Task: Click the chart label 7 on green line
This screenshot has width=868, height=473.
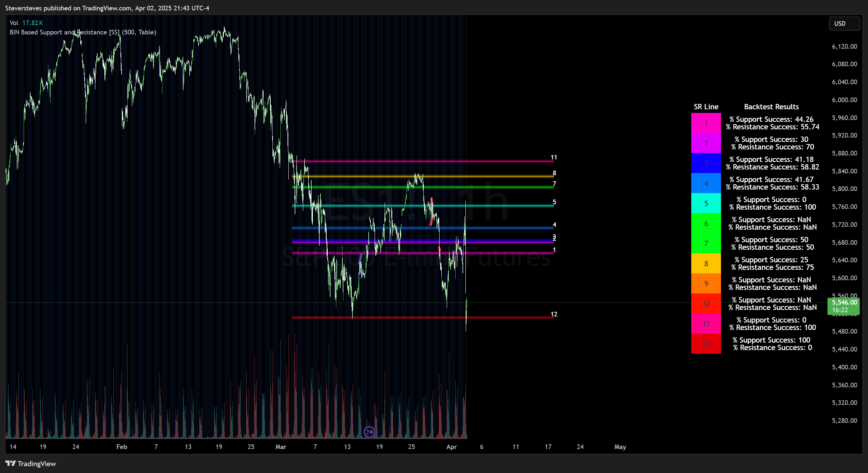Action: (554, 184)
